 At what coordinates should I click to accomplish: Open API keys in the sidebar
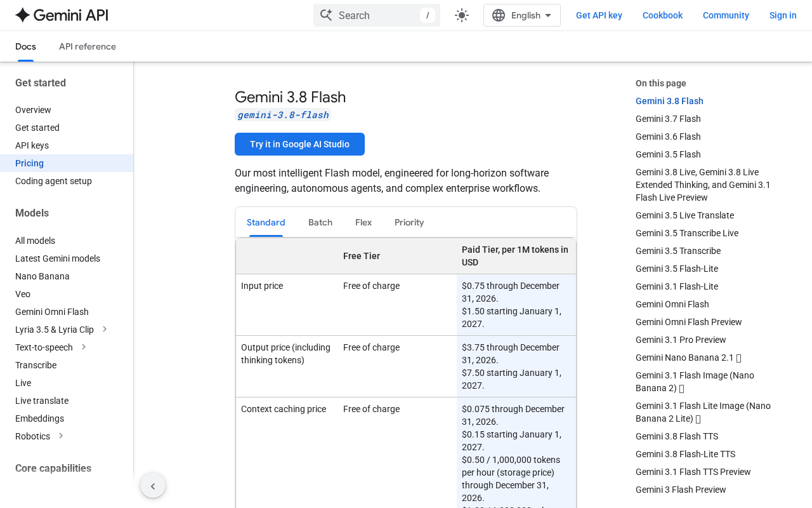coord(32,145)
